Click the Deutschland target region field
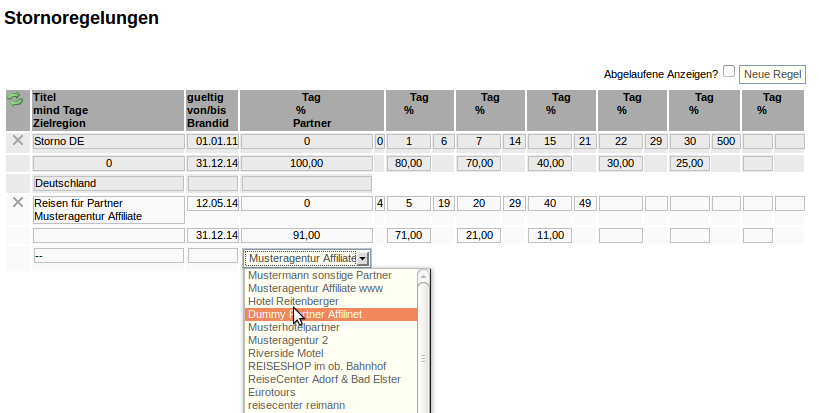The height and width of the screenshot is (413, 819). [x=108, y=184]
